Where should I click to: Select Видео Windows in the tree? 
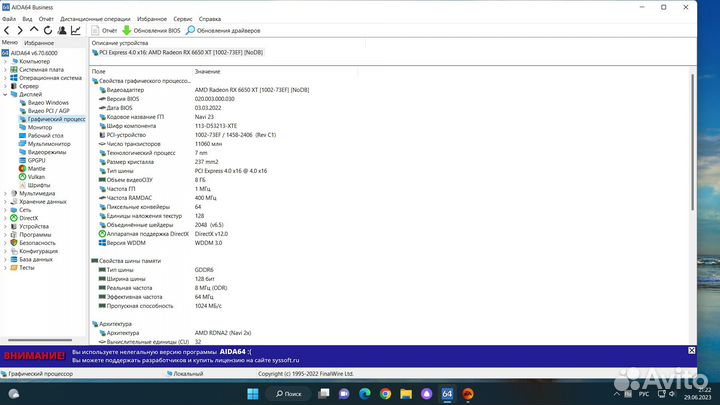pos(44,102)
